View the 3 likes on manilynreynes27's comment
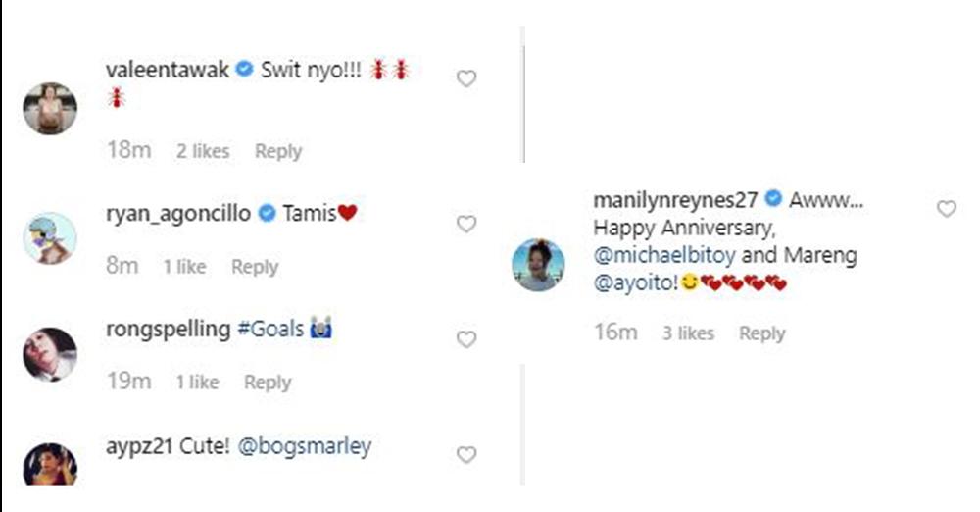Viewport: 980px width, 512px height. coord(688,333)
